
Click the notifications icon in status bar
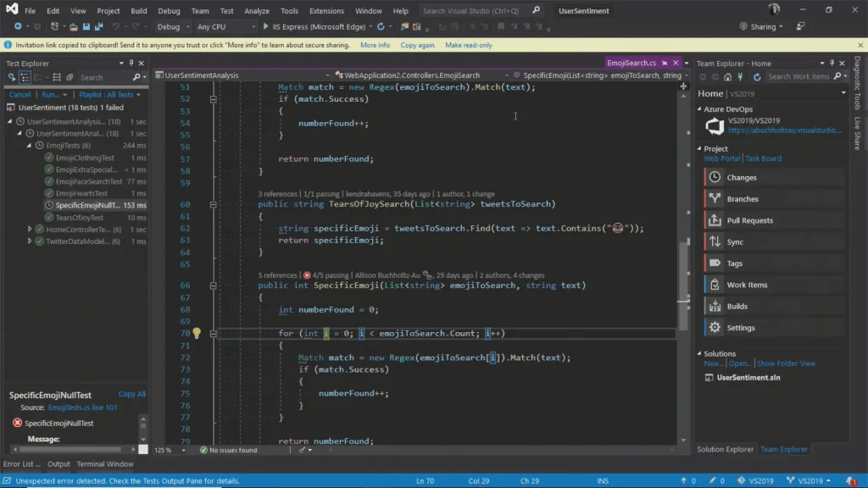point(851,481)
